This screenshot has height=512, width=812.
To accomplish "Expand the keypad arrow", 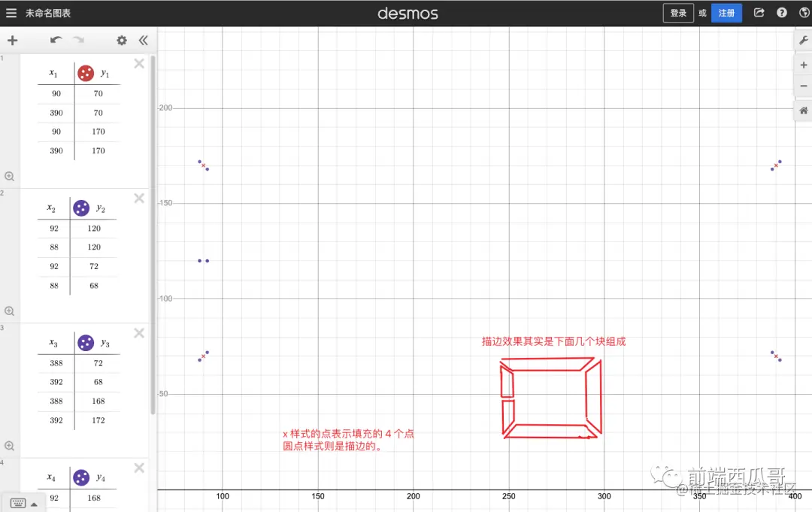I will [x=34, y=504].
